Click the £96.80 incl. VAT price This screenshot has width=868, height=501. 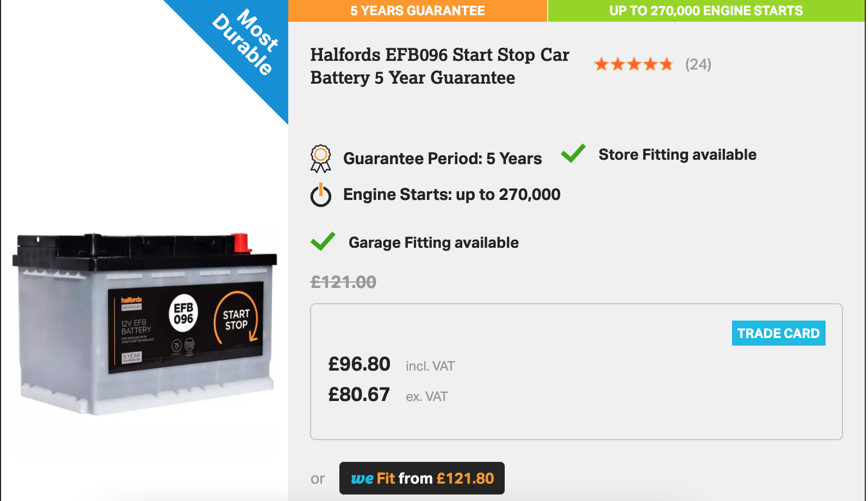392,365
